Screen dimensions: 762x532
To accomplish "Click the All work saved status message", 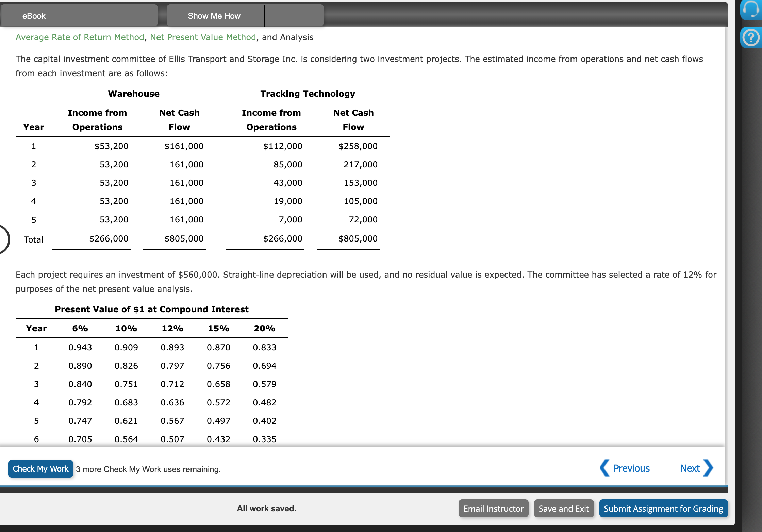I will coord(266,509).
